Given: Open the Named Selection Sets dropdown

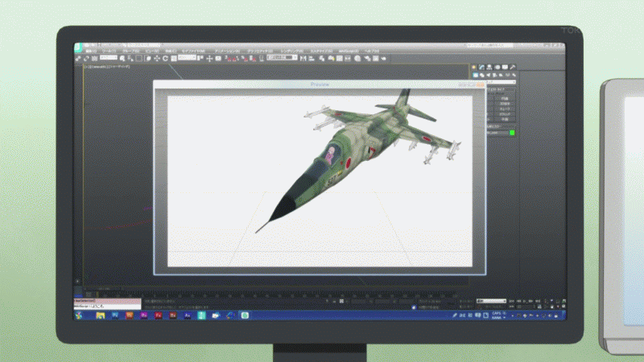Looking at the screenshot, I should coord(282,57).
